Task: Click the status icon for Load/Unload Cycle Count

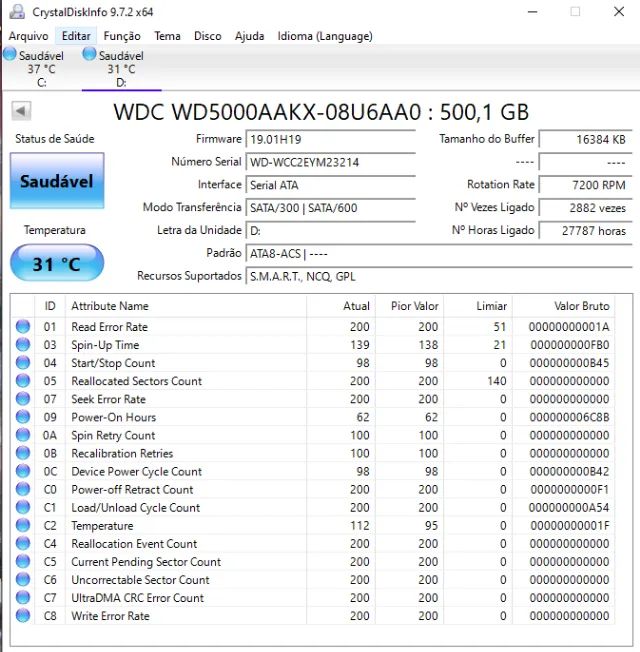Action: (x=23, y=507)
